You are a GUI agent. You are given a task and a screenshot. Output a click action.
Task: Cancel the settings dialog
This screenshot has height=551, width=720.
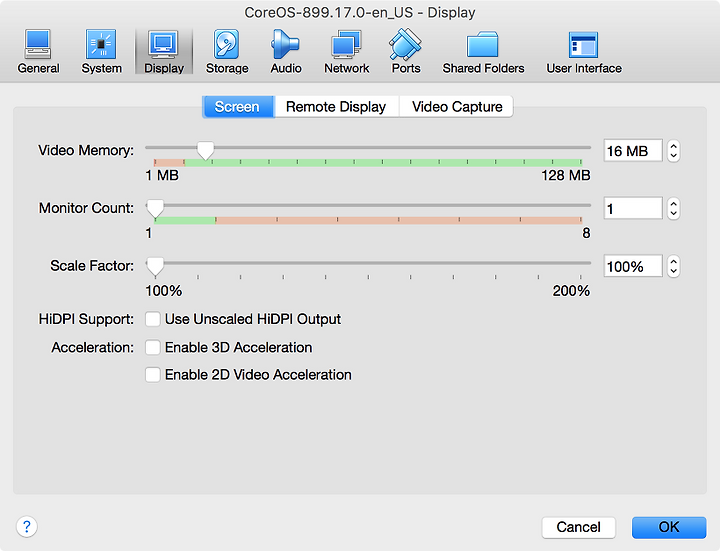pos(578,527)
